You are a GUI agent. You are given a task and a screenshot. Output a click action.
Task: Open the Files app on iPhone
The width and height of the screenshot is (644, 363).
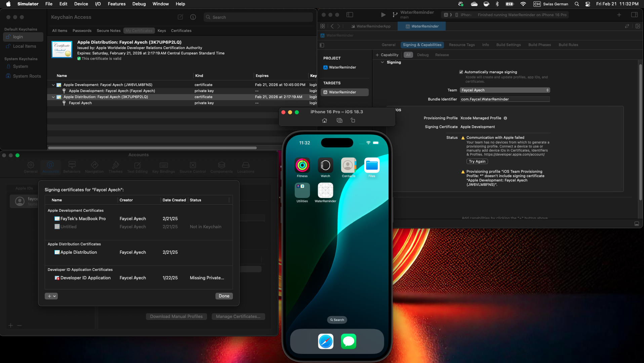click(x=372, y=165)
